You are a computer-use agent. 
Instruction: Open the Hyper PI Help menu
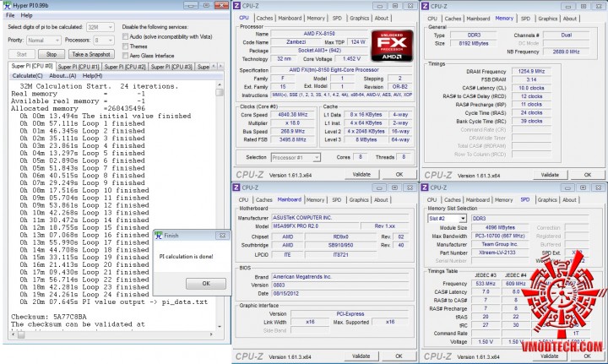pyautogui.click(x=26, y=15)
